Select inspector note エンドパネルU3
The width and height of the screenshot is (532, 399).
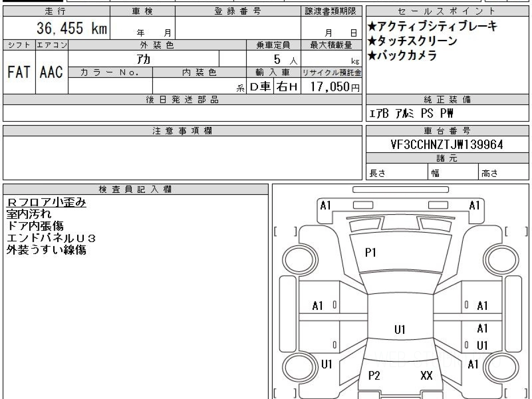pyautogui.click(x=51, y=238)
